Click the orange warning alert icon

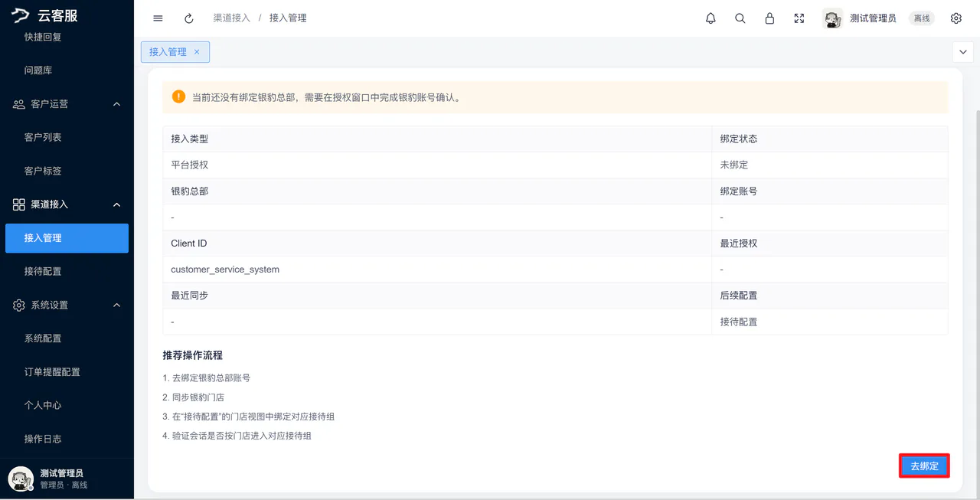178,96
